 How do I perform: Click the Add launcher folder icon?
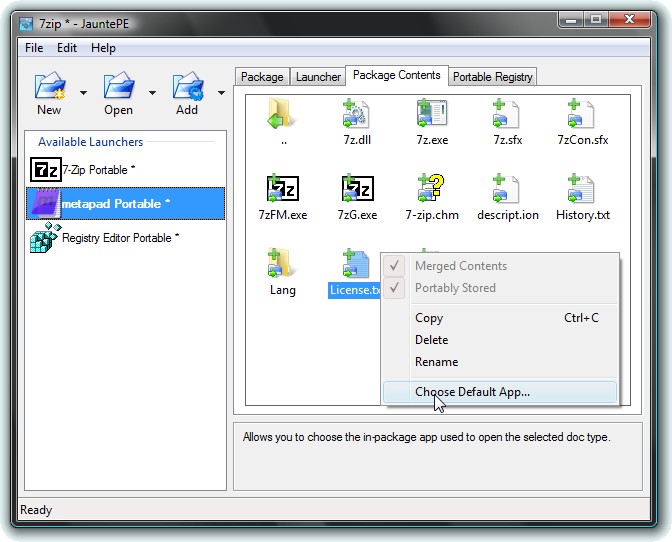tap(188, 86)
